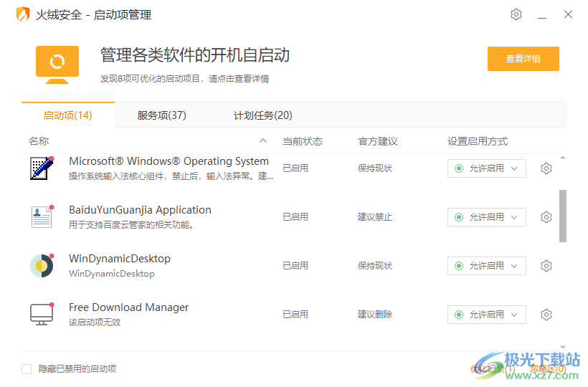This screenshot has height=387, width=588.
Task: Click the orange monitor refresh icon
Action: click(x=57, y=64)
